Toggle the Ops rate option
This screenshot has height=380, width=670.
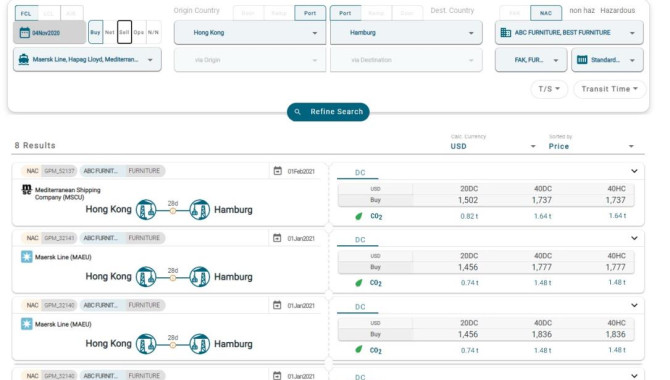(x=138, y=32)
